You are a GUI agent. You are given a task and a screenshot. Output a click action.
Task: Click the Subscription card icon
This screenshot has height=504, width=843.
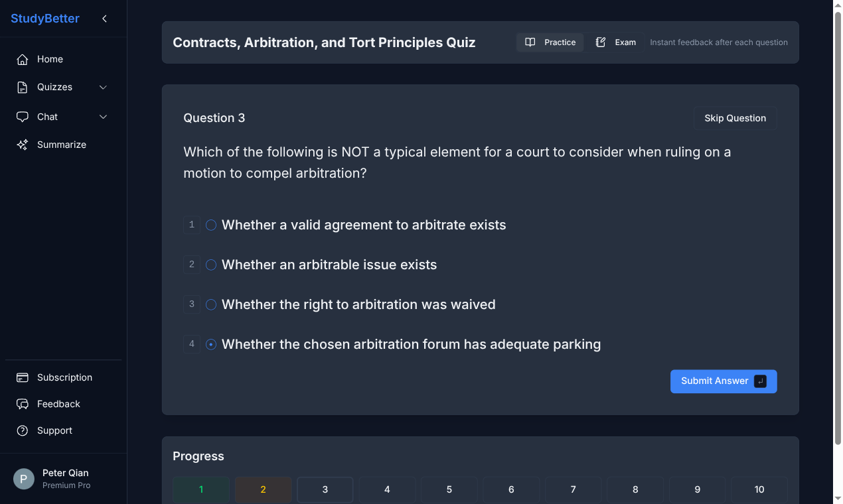coord(23,377)
